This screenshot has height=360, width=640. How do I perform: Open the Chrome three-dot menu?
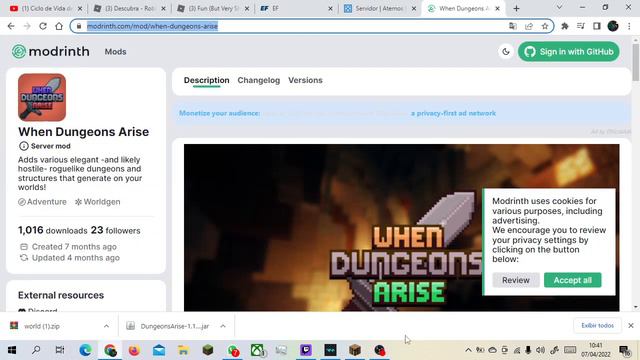point(629,26)
